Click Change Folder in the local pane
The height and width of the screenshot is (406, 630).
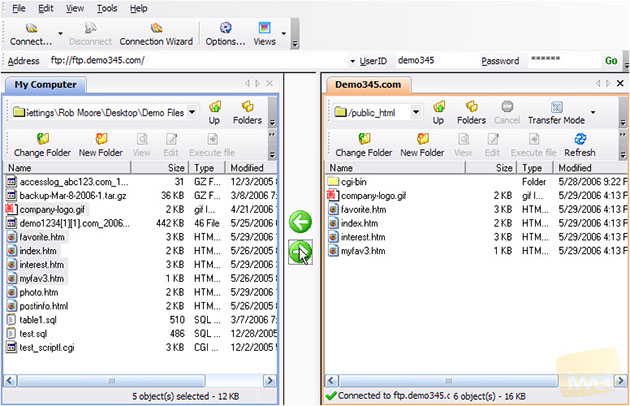41,145
